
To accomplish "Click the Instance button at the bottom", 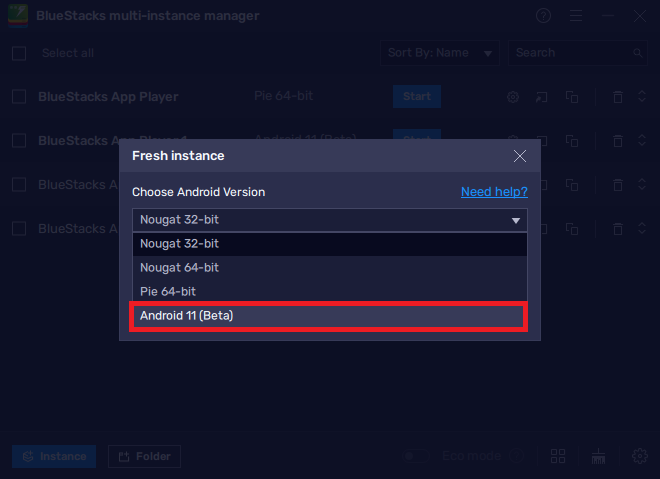I will (x=54, y=456).
